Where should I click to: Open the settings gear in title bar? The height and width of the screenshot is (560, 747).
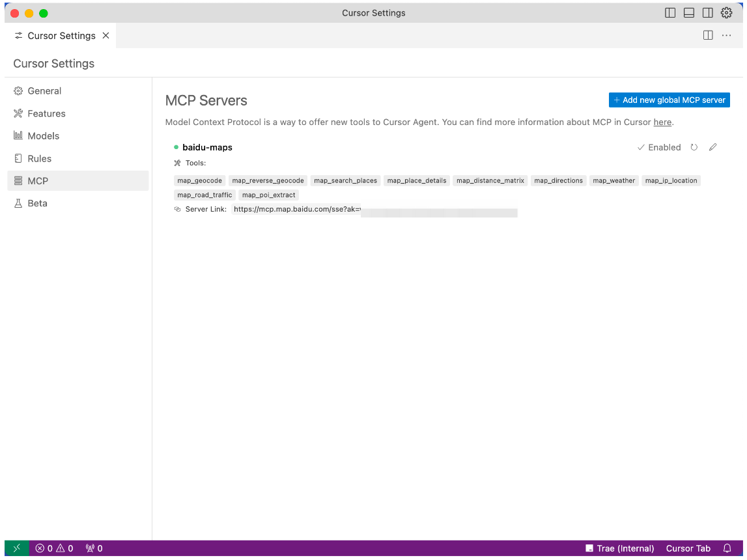click(726, 13)
